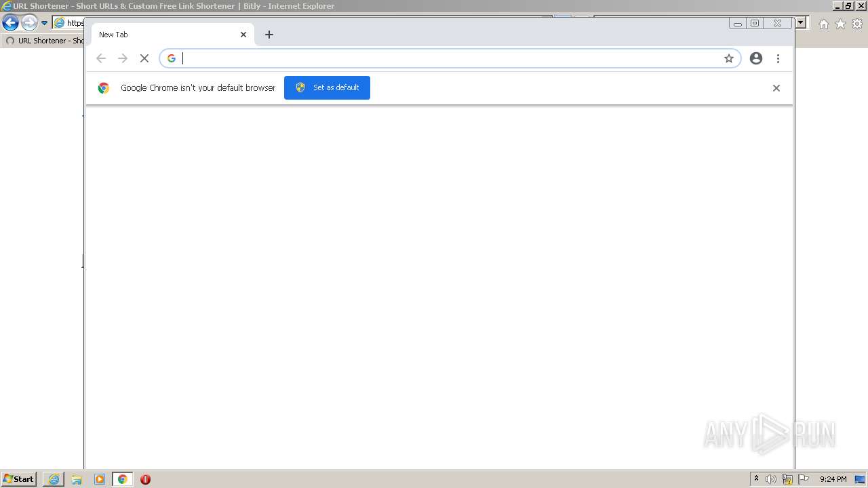Open the Chrome profile avatar menu
The width and height of the screenshot is (868, 488).
point(756,58)
